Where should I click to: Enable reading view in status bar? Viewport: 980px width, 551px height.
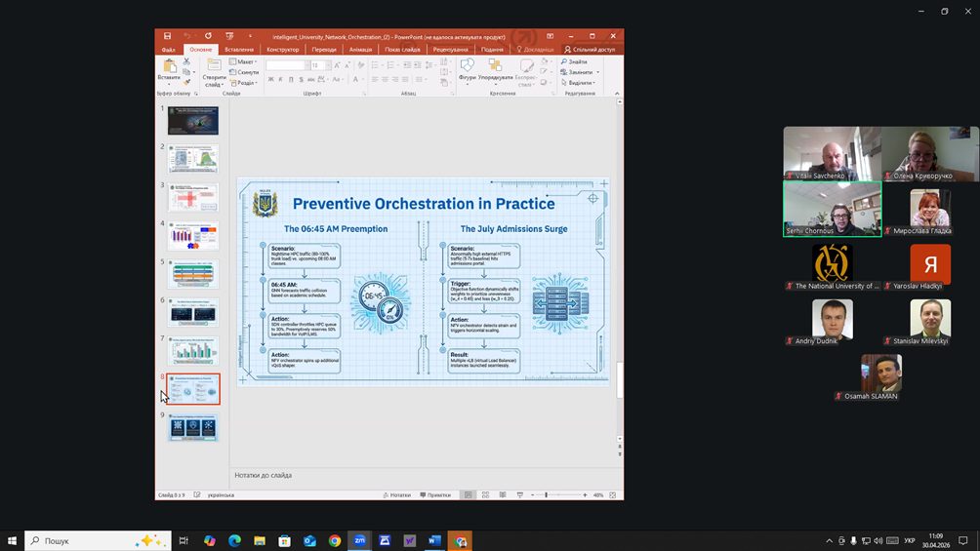tap(503, 494)
